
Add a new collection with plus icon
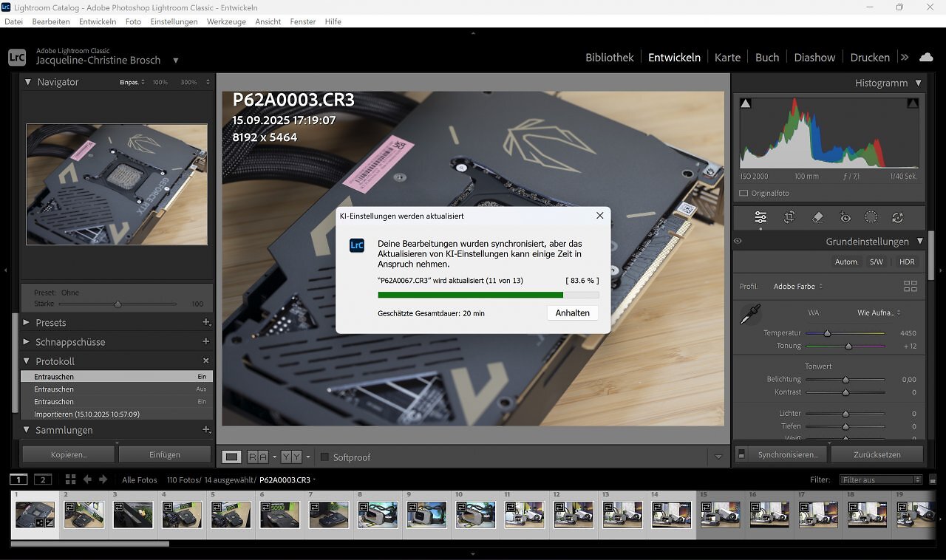click(x=206, y=429)
